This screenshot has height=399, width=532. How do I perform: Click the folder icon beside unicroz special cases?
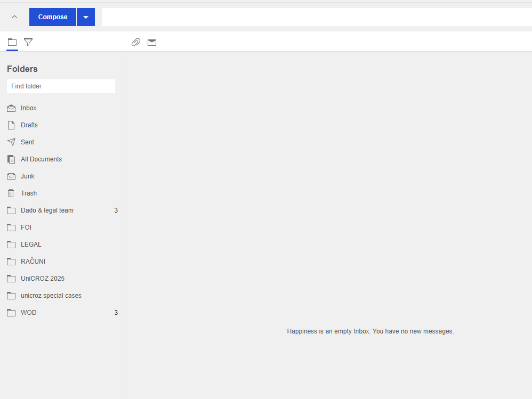coord(11,296)
